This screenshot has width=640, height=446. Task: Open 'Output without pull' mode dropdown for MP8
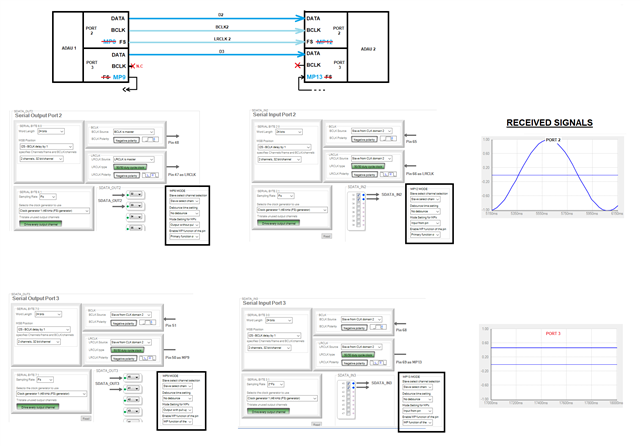[x=184, y=225]
